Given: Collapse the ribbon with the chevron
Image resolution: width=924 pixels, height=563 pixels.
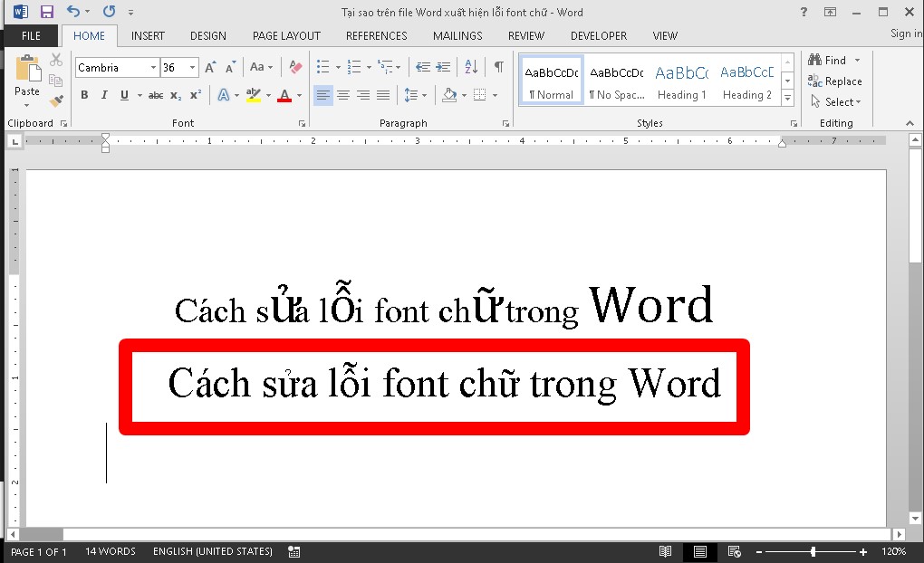Looking at the screenshot, I should click(910, 123).
